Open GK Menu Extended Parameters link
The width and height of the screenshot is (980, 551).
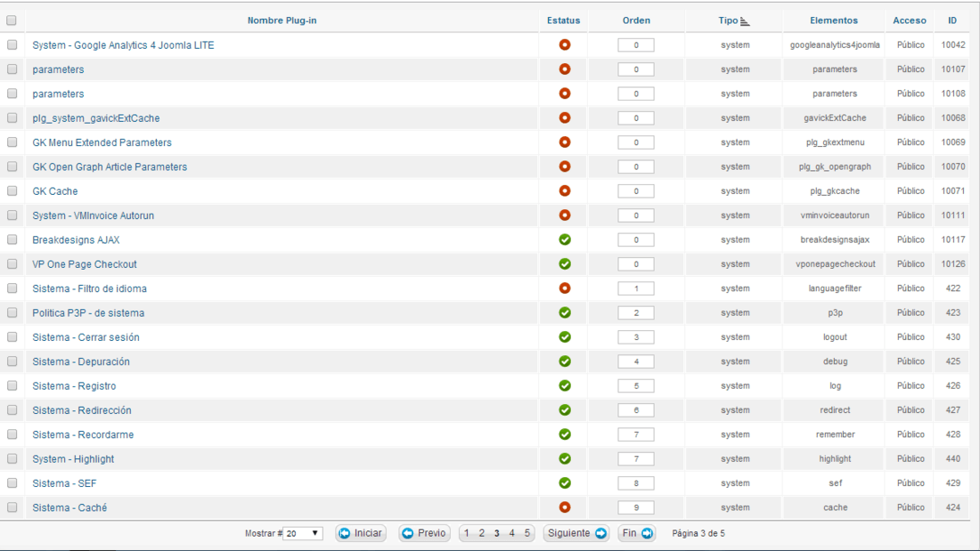click(102, 142)
